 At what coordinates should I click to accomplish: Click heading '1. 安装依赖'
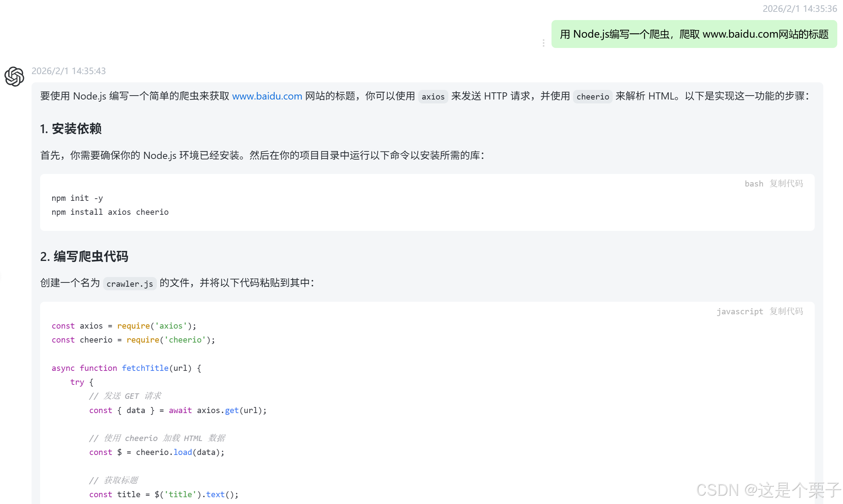(x=71, y=129)
